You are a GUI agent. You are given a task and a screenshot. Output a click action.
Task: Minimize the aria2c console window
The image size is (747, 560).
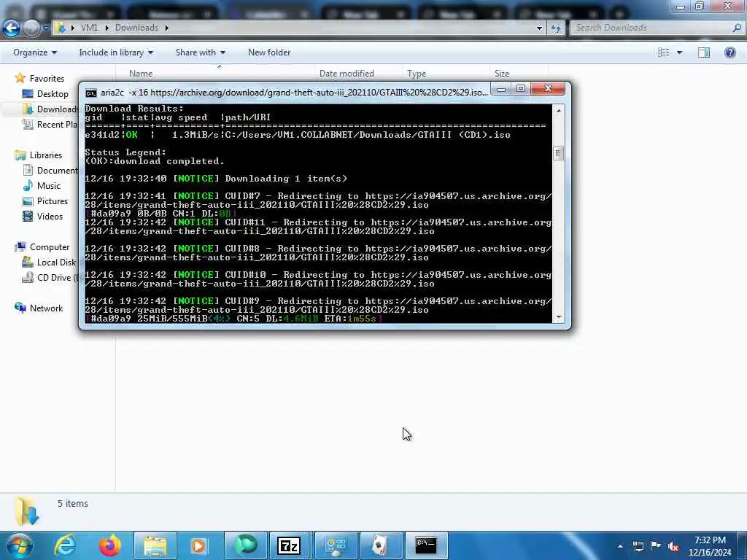(501, 88)
